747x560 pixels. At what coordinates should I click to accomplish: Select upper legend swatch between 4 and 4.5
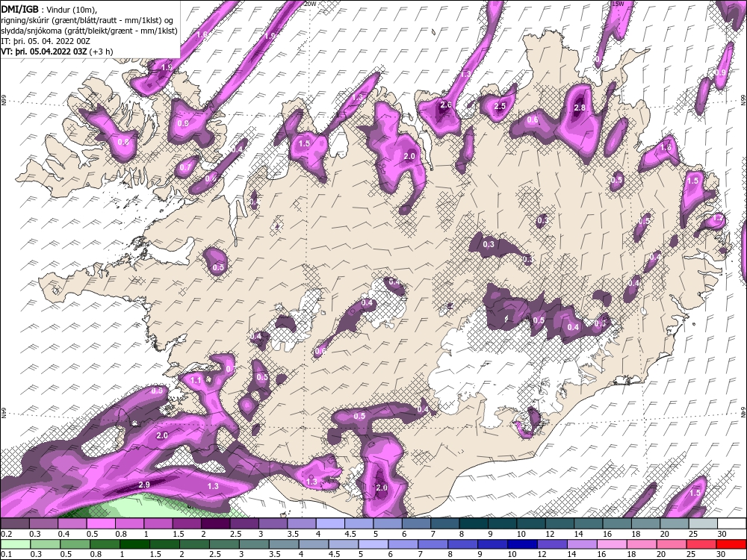tap(329, 524)
